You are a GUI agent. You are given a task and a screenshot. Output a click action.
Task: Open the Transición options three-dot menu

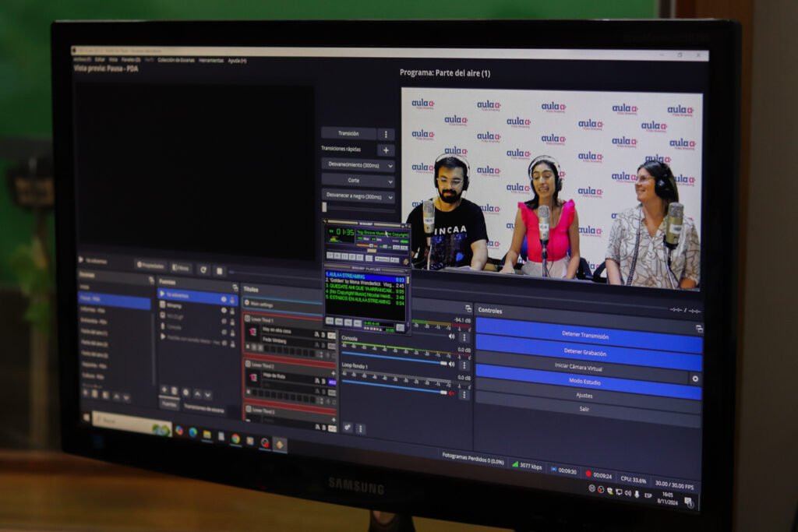(386, 134)
